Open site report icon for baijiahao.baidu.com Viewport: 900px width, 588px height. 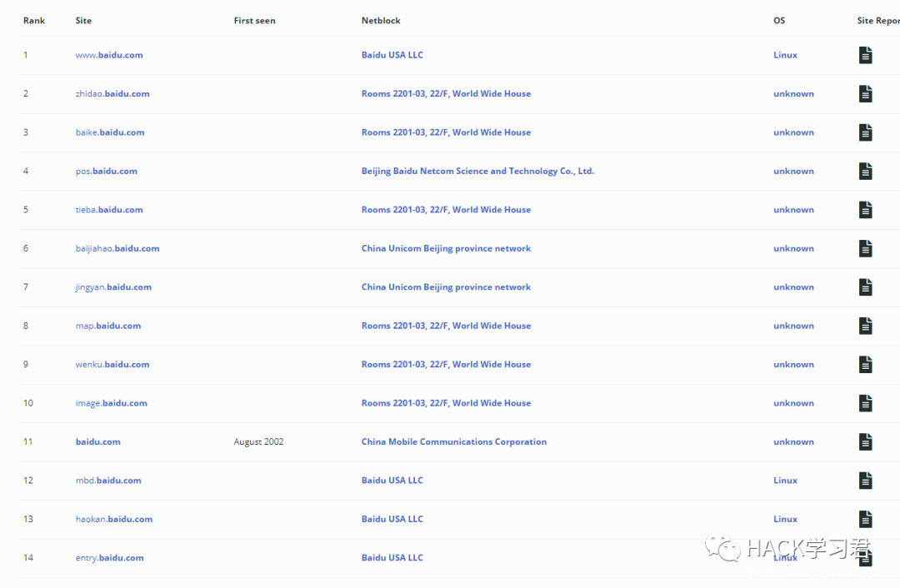click(866, 248)
